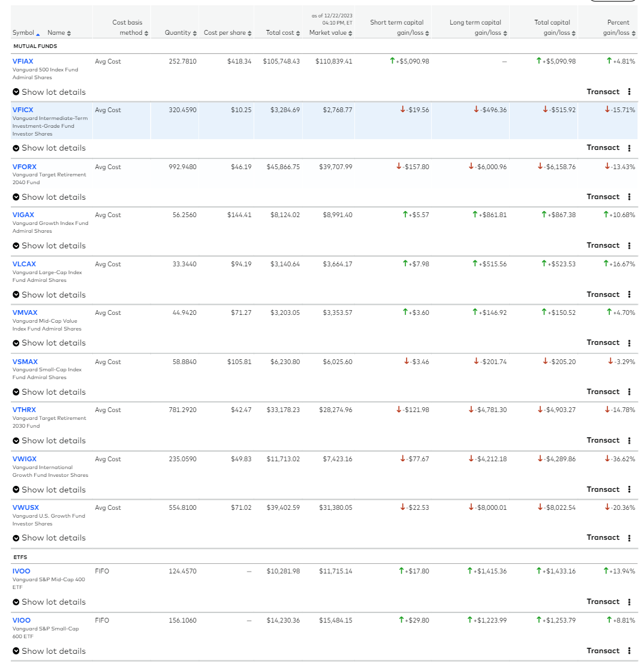Open the more options menu for IVOO
Image resolution: width=644 pixels, height=664 pixels.
click(x=629, y=602)
